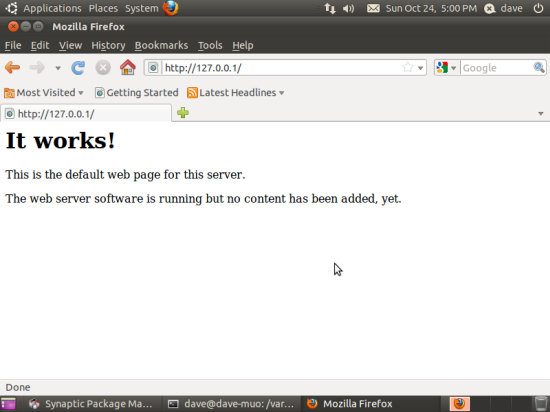Switch to the http://127.0.0.1/ tab
The width and height of the screenshot is (550, 412).
(x=86, y=114)
